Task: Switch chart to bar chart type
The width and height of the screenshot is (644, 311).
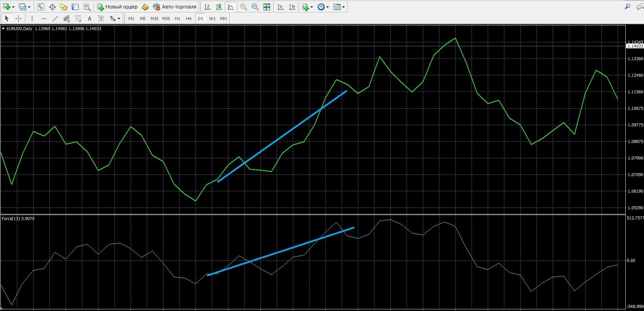Action: click(207, 7)
